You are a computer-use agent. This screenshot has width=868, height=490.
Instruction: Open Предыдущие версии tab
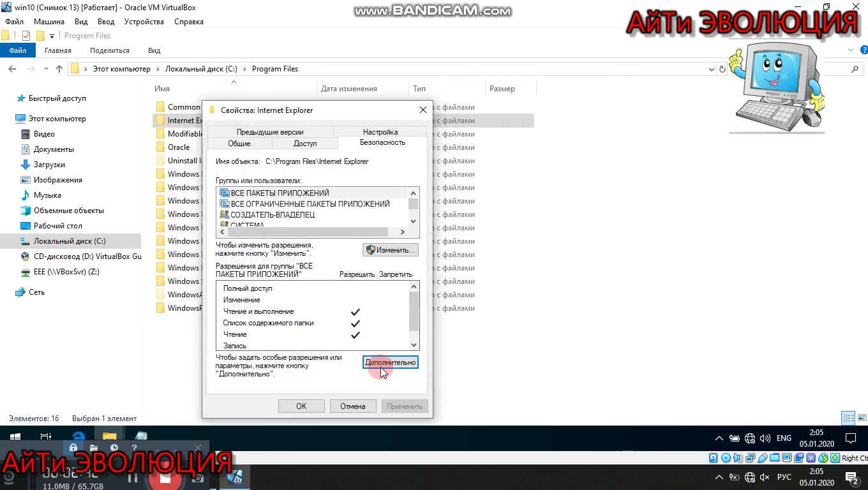[x=270, y=132]
